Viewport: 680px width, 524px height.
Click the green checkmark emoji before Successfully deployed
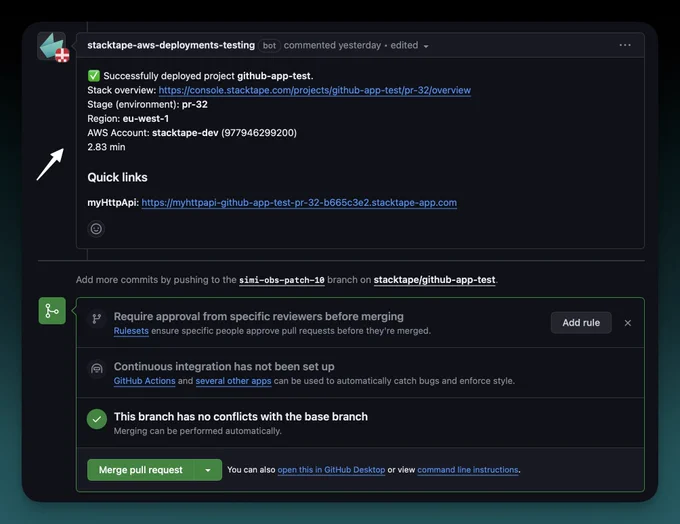[x=94, y=76]
